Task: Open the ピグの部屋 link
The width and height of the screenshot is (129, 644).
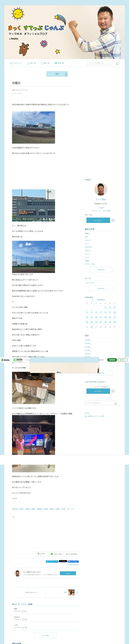Action: [106, 211]
